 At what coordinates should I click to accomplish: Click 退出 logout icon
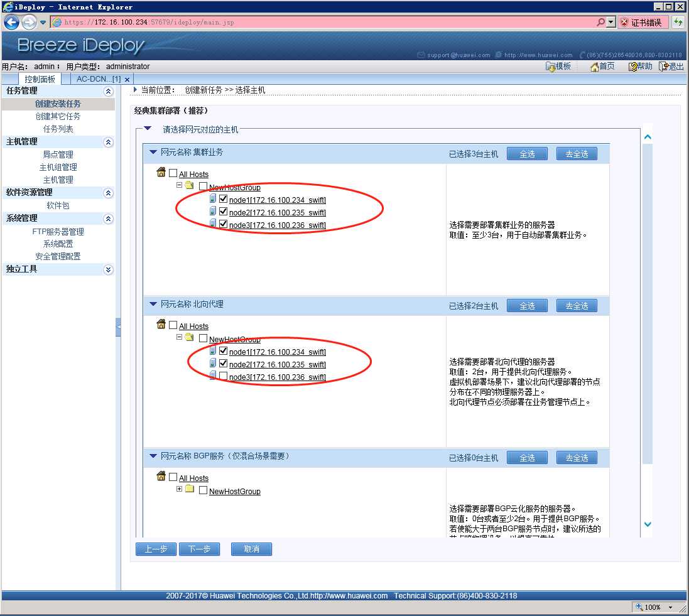(663, 67)
